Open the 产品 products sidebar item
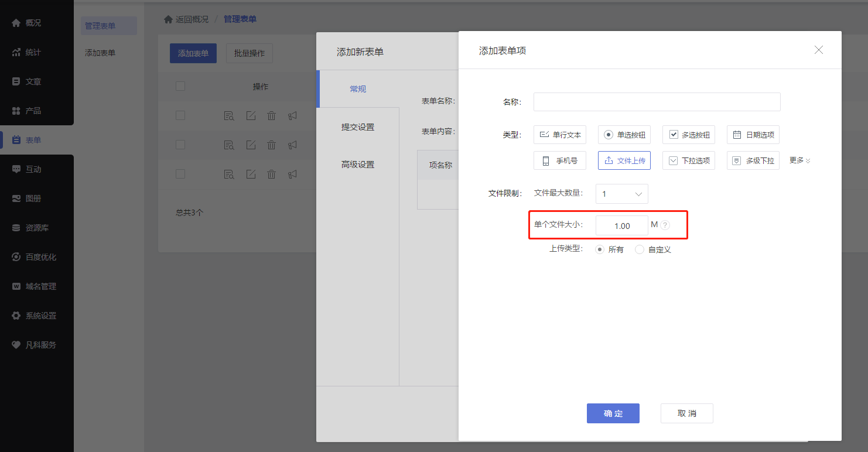Screen dimensions: 868x452 (36, 111)
